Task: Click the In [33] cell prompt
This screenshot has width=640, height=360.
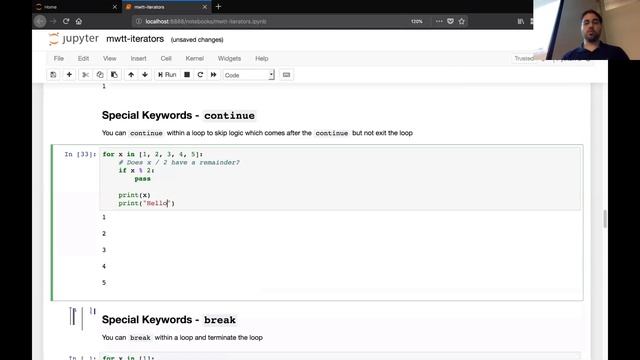Action: (x=80, y=154)
